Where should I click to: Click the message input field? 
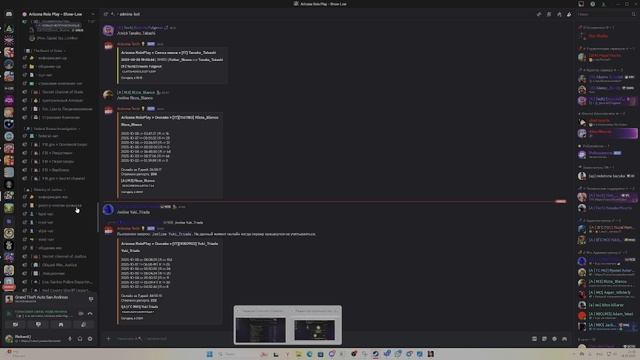pos(318,339)
